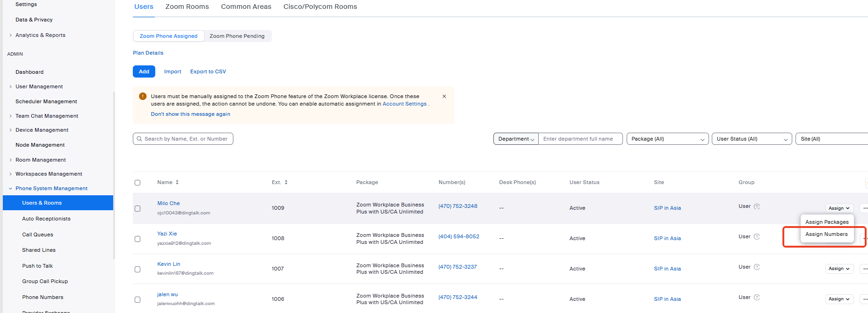Open Milo Che Group help icon
The width and height of the screenshot is (868, 313).
(x=757, y=206)
